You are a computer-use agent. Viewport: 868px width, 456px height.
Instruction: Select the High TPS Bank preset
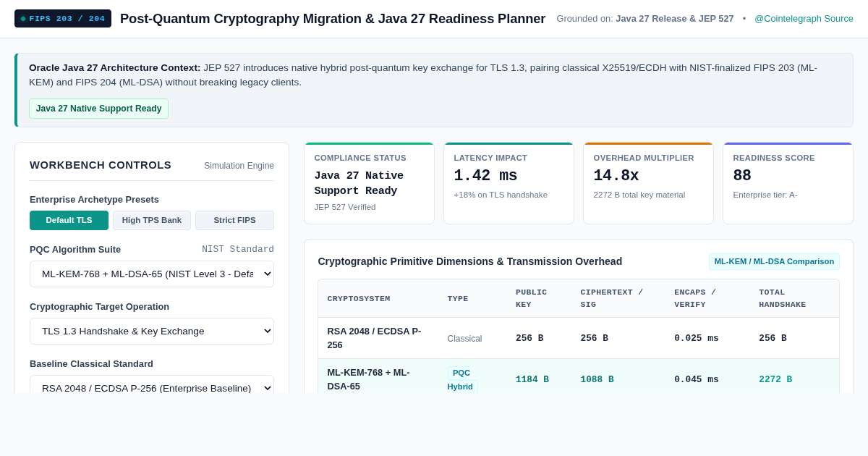click(152, 220)
